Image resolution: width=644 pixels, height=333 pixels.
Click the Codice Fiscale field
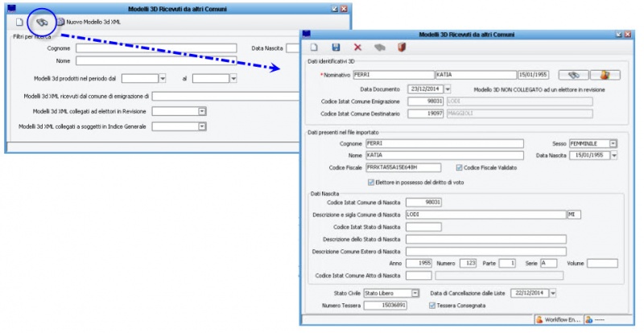tap(403, 167)
